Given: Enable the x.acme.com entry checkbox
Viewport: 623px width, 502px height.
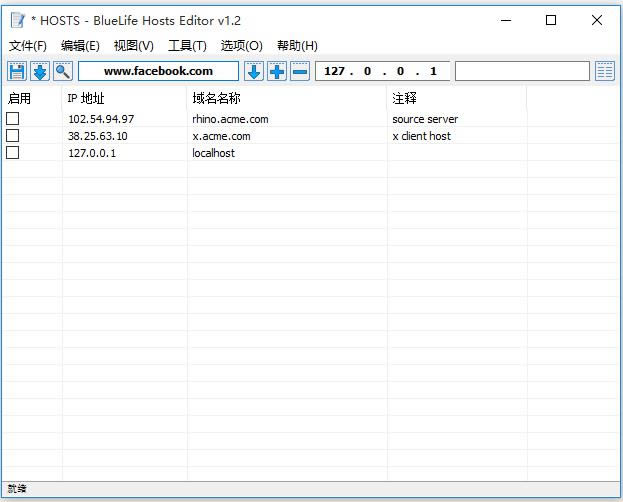Looking at the screenshot, I should pyautogui.click(x=12, y=136).
